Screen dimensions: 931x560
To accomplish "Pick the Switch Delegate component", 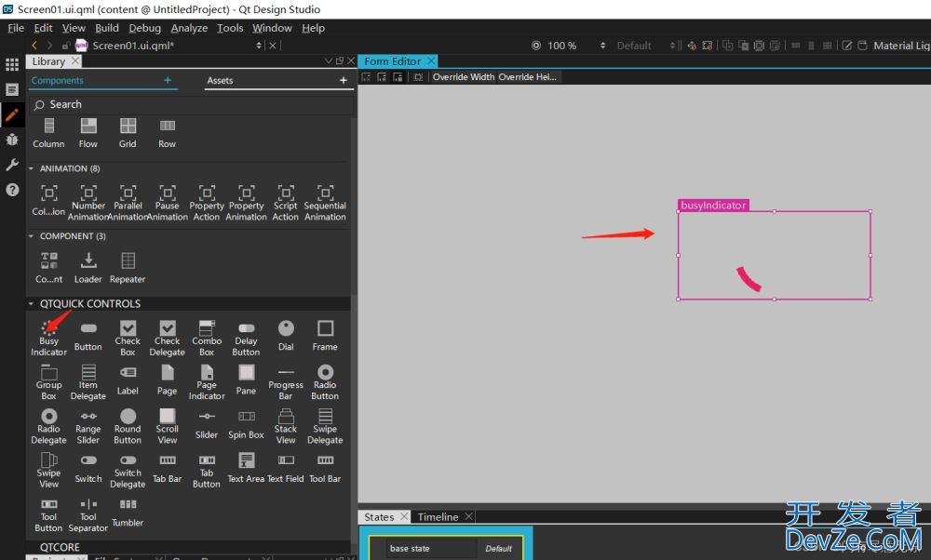I will point(128,472).
